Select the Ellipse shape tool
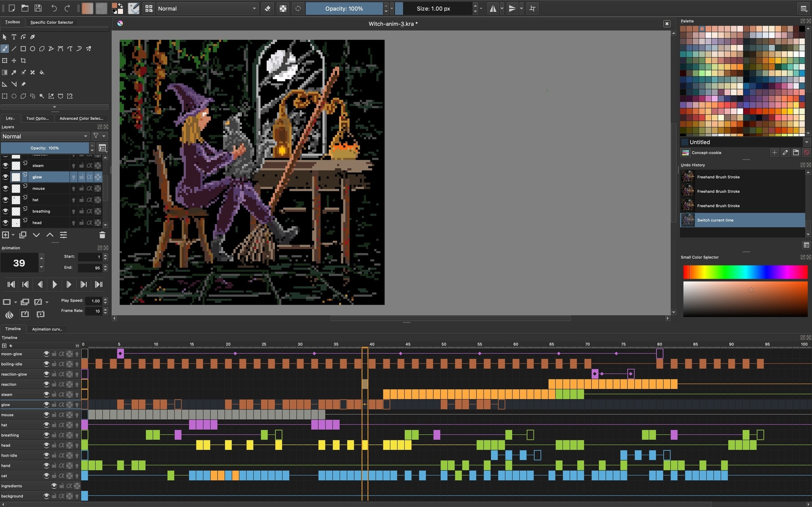Image resolution: width=812 pixels, height=507 pixels. tap(33, 49)
